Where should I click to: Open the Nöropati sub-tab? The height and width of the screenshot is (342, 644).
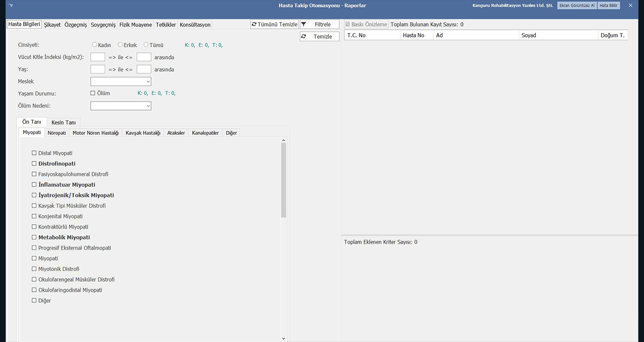point(57,133)
